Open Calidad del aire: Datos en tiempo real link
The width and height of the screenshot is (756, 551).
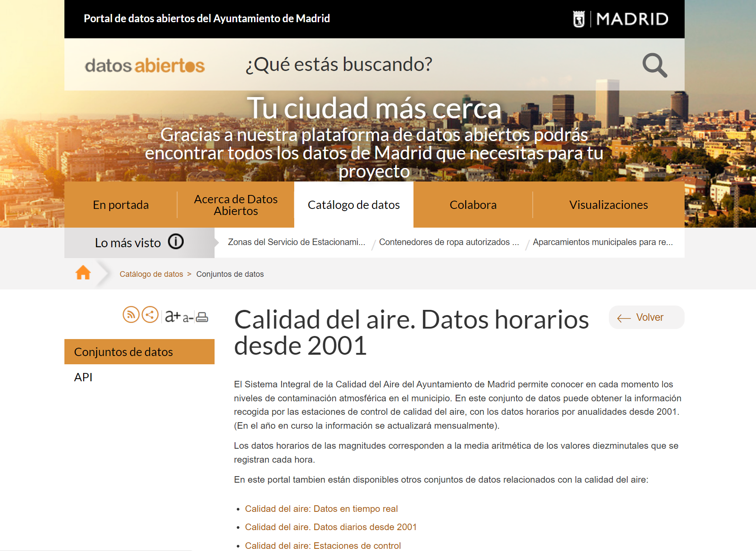tap(321, 509)
